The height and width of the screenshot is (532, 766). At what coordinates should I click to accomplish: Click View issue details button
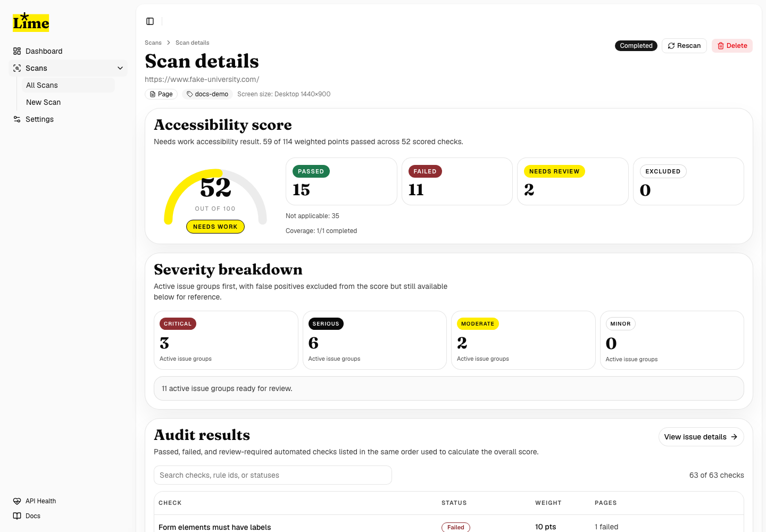click(x=701, y=437)
